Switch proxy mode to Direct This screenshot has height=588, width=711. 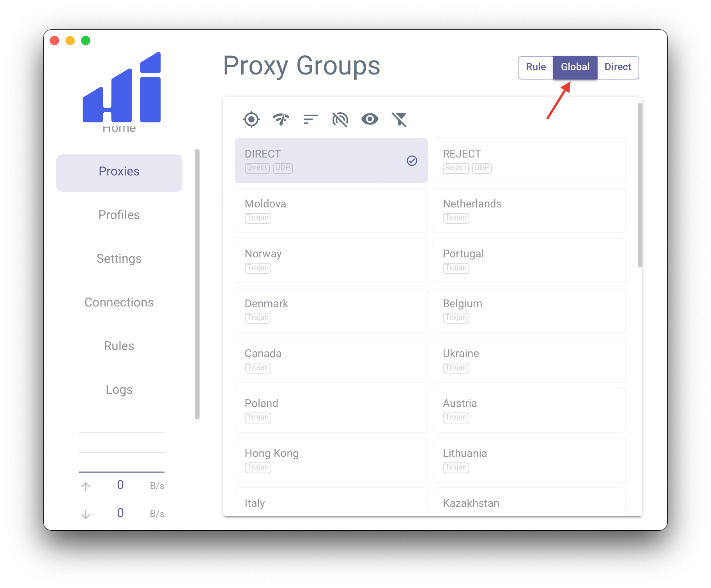point(617,67)
